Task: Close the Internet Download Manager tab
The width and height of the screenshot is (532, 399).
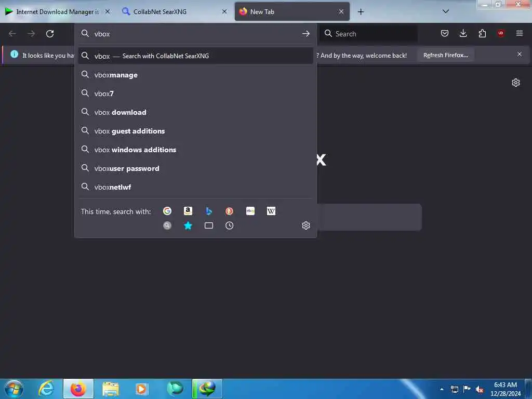Action: (108, 12)
